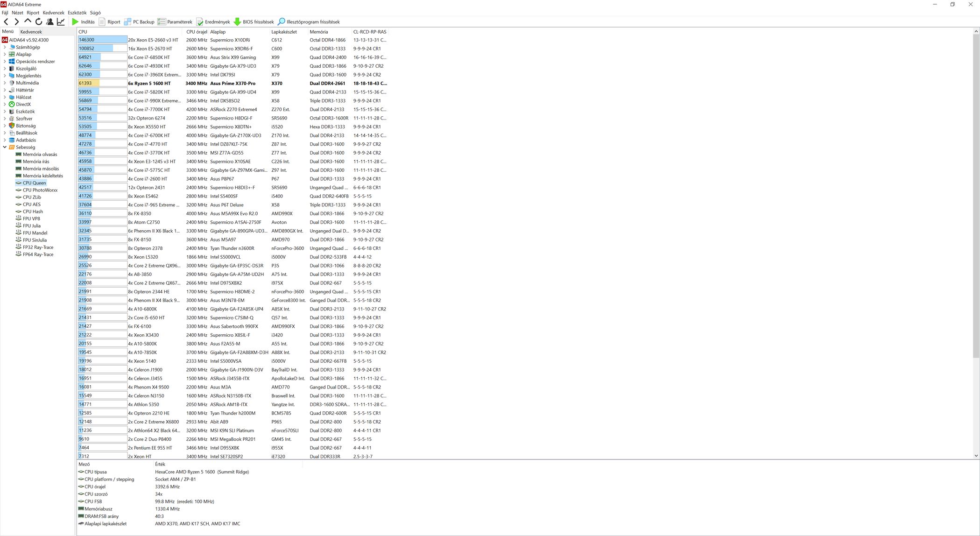Open the Eszközök menu
The height and width of the screenshot is (536, 980).
coord(77,13)
